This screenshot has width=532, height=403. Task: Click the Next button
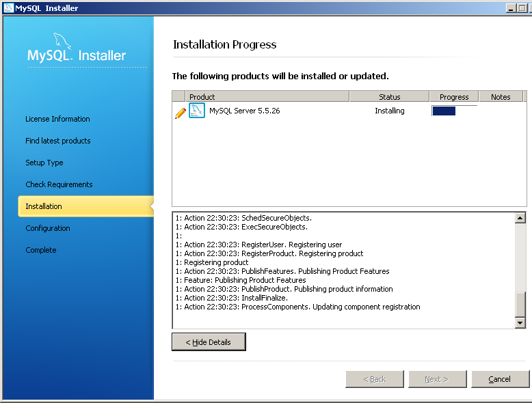(437, 379)
